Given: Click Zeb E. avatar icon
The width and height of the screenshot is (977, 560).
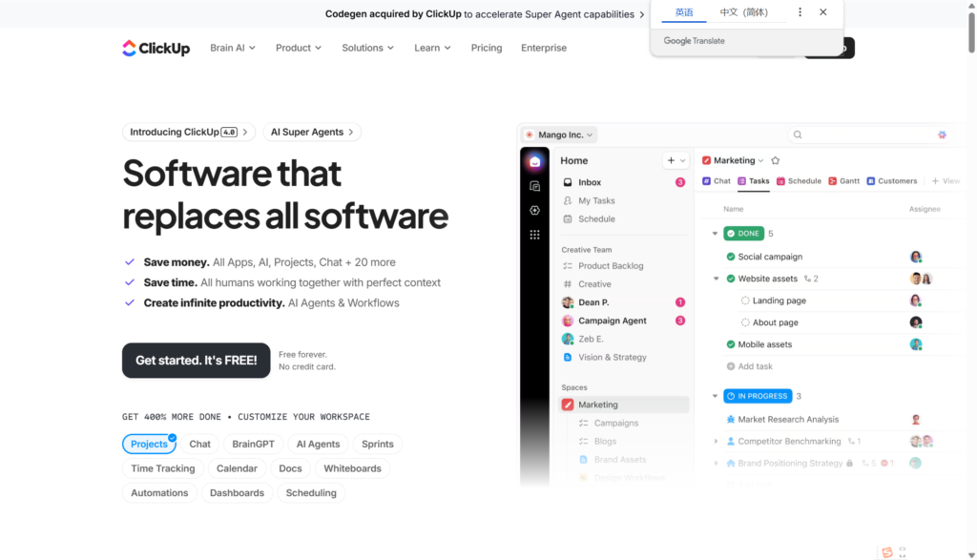Looking at the screenshot, I should click(x=568, y=339).
